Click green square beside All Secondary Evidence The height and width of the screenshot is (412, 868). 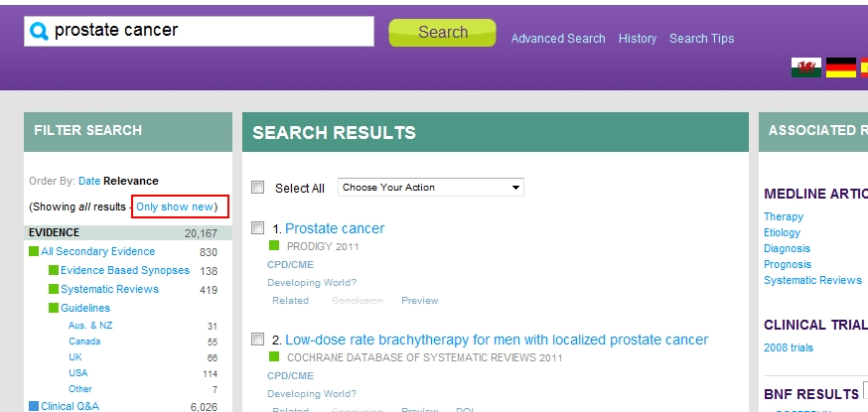click(x=34, y=252)
